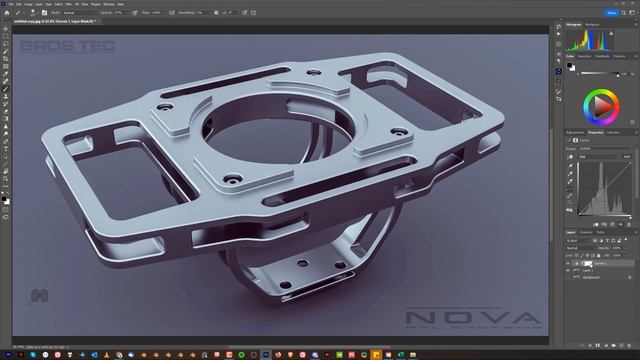Select the Crop tool
This screenshot has width=640, height=360.
tap(5, 59)
